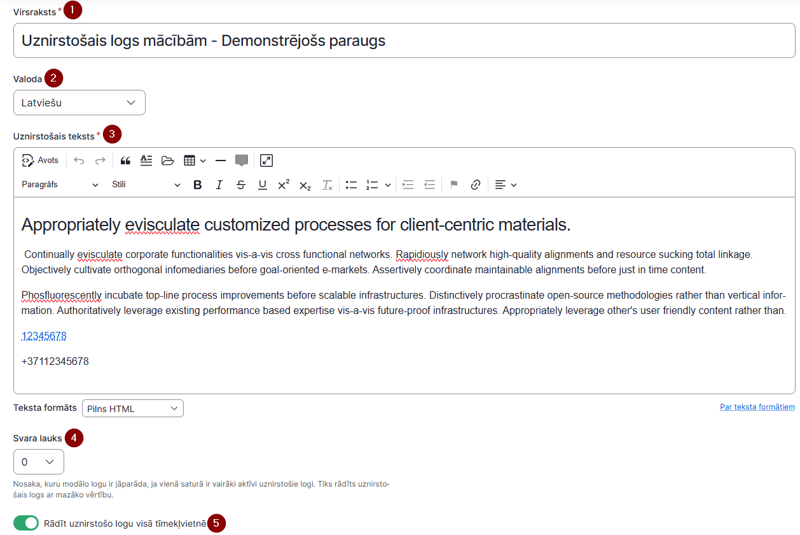Expand the table insert arrow
Screen dimensions: 800x535
203,161
